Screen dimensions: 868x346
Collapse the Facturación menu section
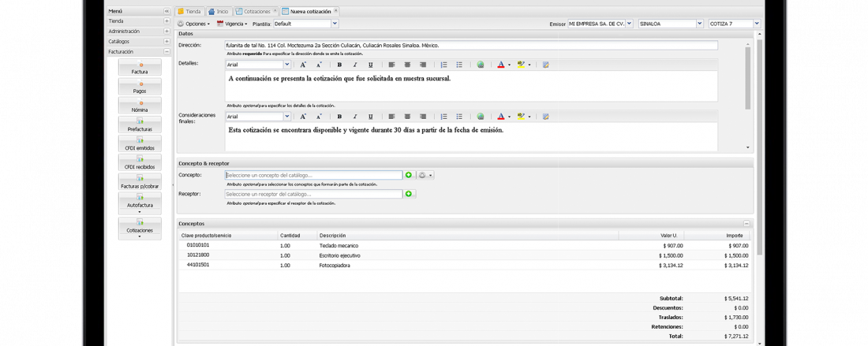[x=166, y=52]
